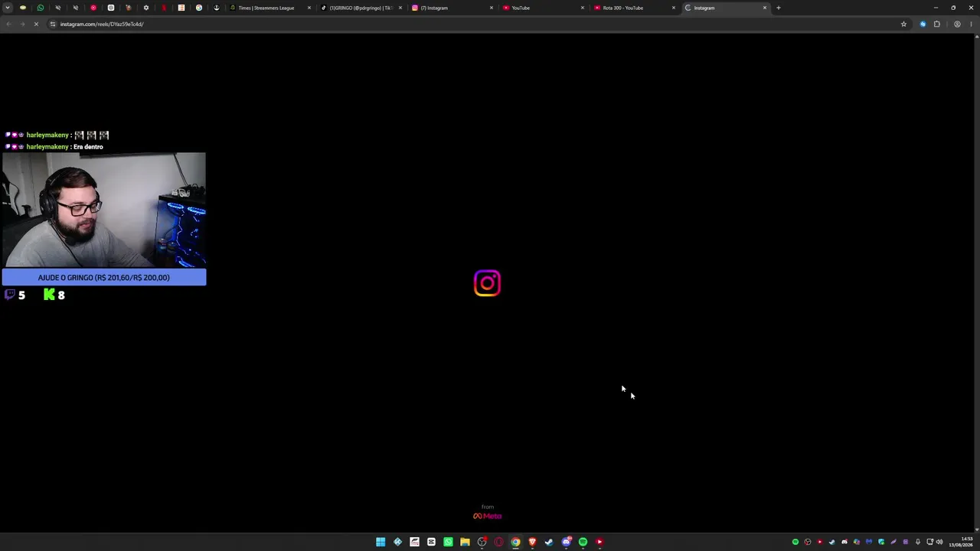Image resolution: width=980 pixels, height=551 pixels.
Task: Click the Kick viewer count icon
Action: click(49, 295)
